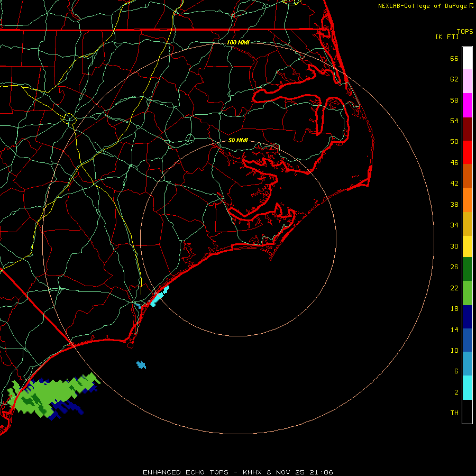Click the 100 NMI range ring label
The image size is (476, 476).
(x=238, y=42)
